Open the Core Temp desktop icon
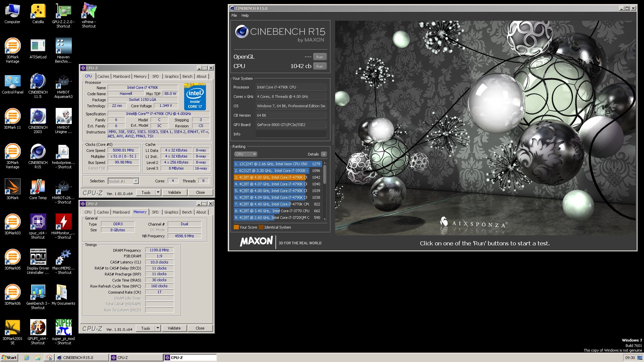This screenshot has height=362, width=644. coord(38,189)
